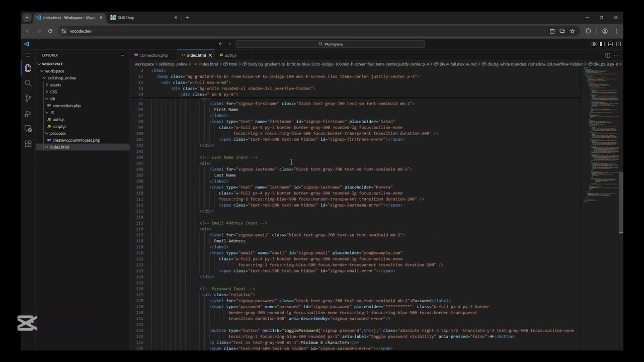Open a new browser tab

(187, 18)
